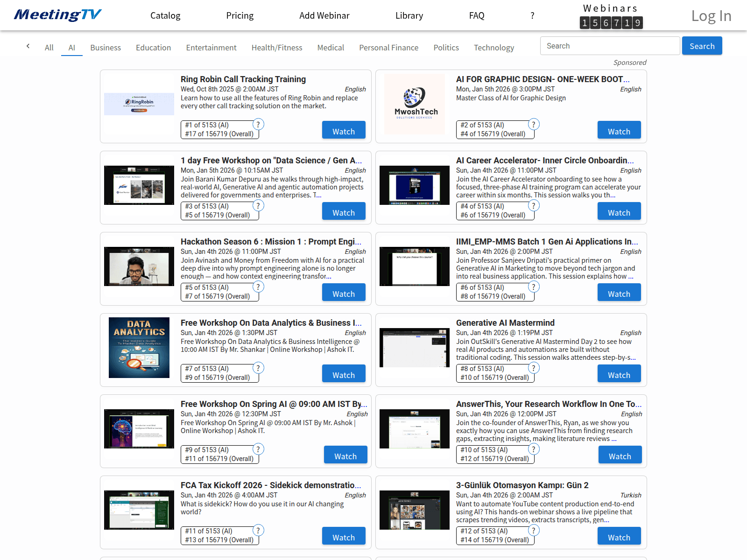Watch the Generative AI Mastermind webinar
This screenshot has width=747, height=560.
(x=619, y=373)
